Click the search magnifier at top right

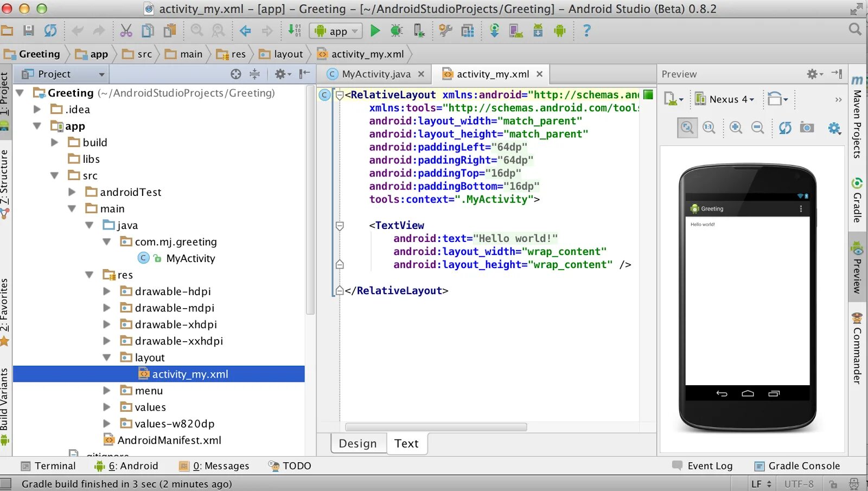coord(855,29)
